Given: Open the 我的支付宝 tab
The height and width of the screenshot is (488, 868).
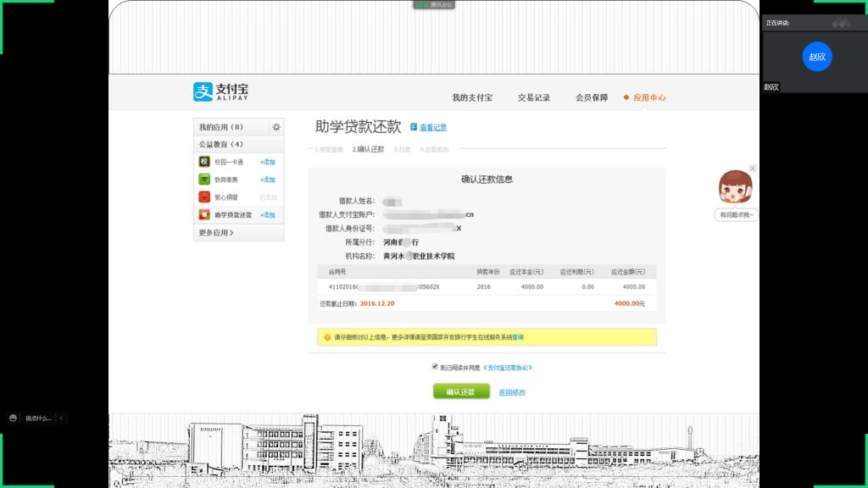Looking at the screenshot, I should tap(472, 97).
